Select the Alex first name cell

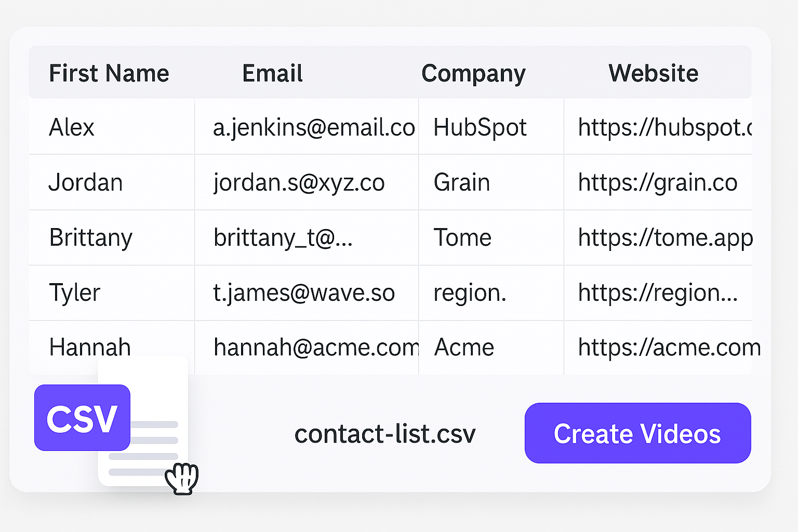tap(112, 127)
